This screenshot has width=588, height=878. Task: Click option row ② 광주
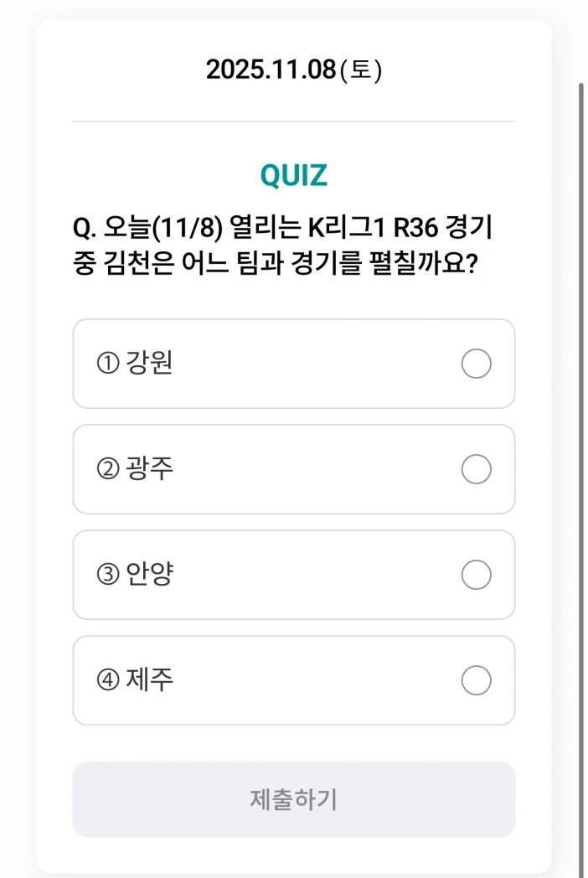point(293,469)
